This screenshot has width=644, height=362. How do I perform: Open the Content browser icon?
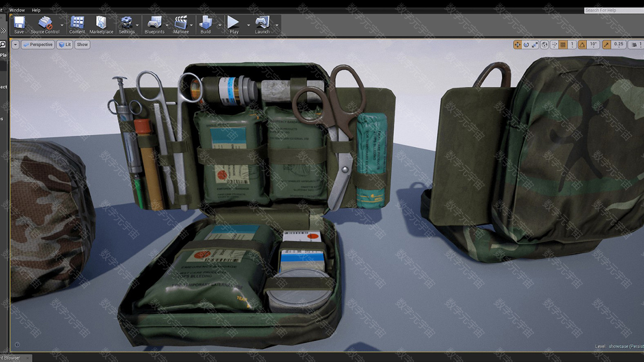[x=77, y=25]
